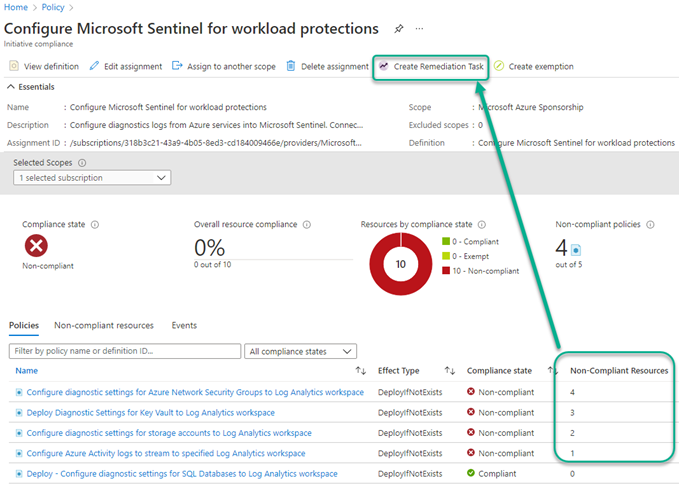Open the All compliance states dropdown
Image resolution: width=679 pixels, height=495 pixels.
[301, 351]
